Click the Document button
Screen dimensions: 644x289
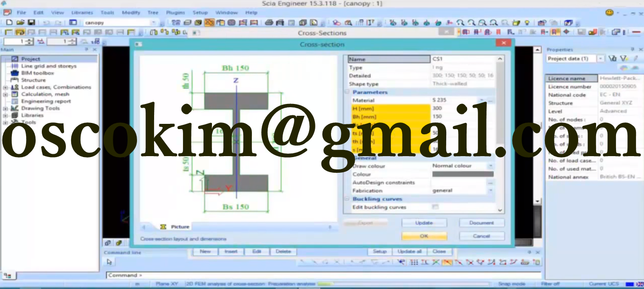[481, 223]
